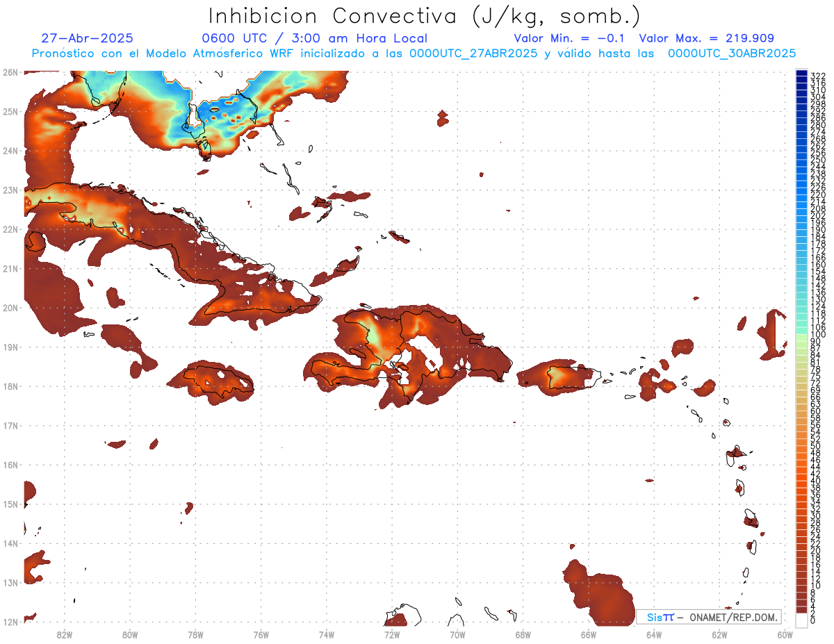Viewport: 834px width, 644px height.
Task: Click the 'Valor Max. = 219.909' readout
Action: [707, 38]
